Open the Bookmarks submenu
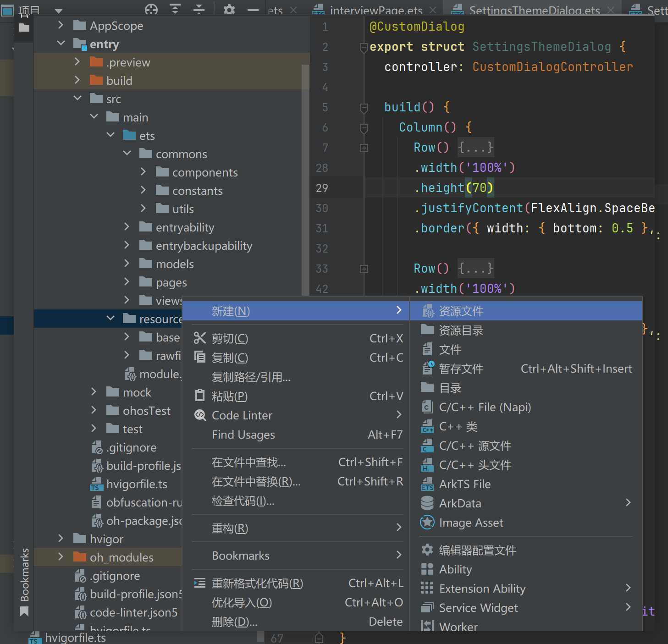 pos(296,556)
